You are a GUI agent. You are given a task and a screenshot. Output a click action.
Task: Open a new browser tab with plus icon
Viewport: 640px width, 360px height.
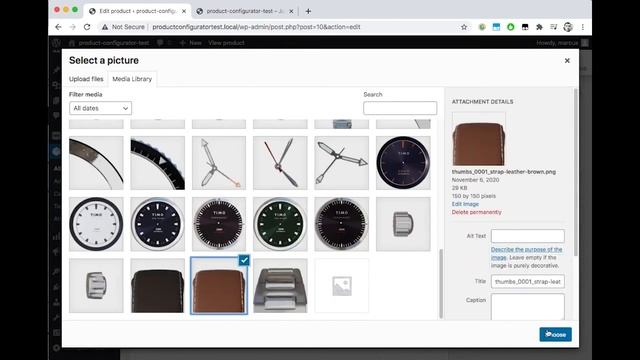click(x=308, y=11)
